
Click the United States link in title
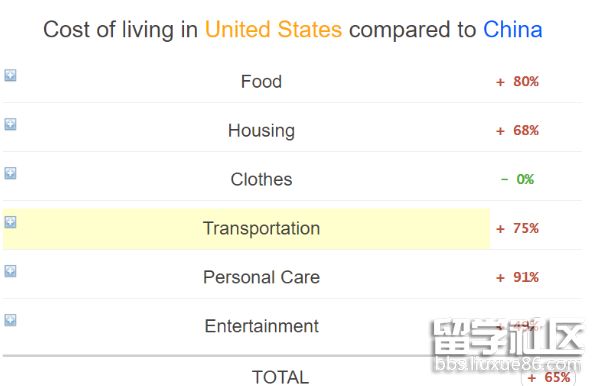(x=273, y=30)
